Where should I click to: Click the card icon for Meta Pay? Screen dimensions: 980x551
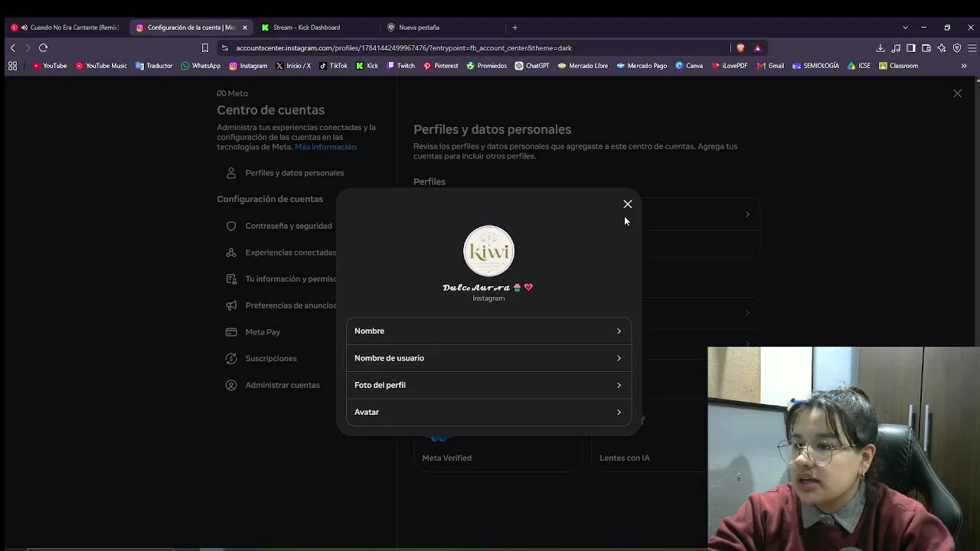tap(231, 332)
